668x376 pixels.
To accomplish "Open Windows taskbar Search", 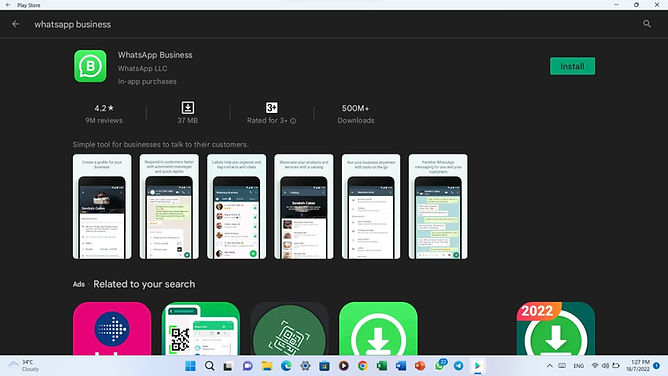I will click(x=209, y=366).
